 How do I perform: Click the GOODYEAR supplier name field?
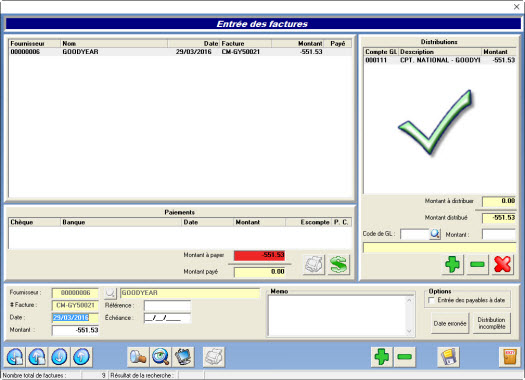tap(190, 293)
